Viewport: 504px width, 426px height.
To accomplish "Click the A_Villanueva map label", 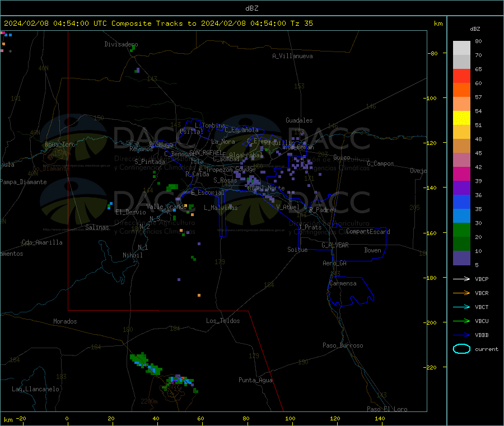I will (292, 56).
